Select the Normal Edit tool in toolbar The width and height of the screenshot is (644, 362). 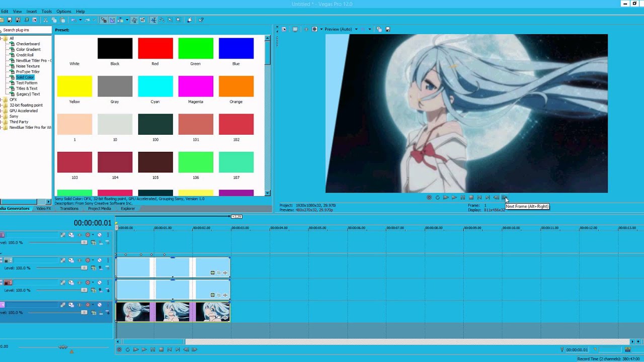click(x=153, y=20)
